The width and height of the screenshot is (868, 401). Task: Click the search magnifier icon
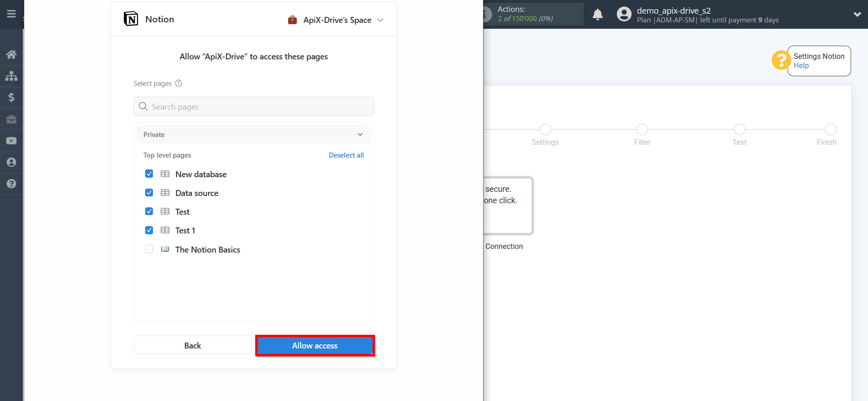(x=143, y=106)
